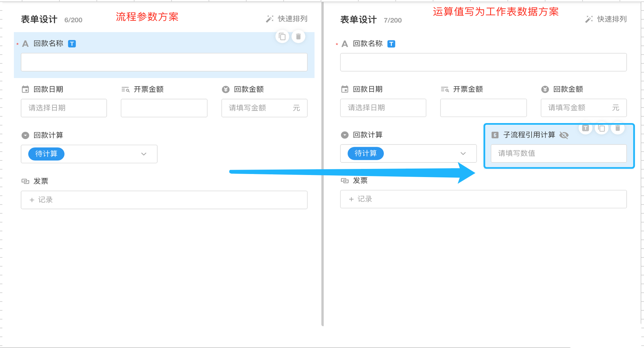Image resolution: width=644 pixels, height=348 pixels.
Task: Delete the left 回款名称 field with trash icon
Action: point(298,37)
